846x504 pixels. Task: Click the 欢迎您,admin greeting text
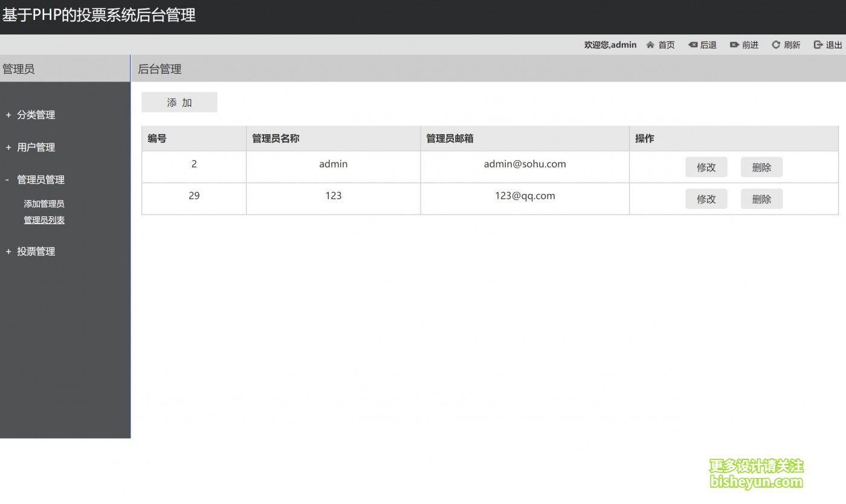(610, 45)
